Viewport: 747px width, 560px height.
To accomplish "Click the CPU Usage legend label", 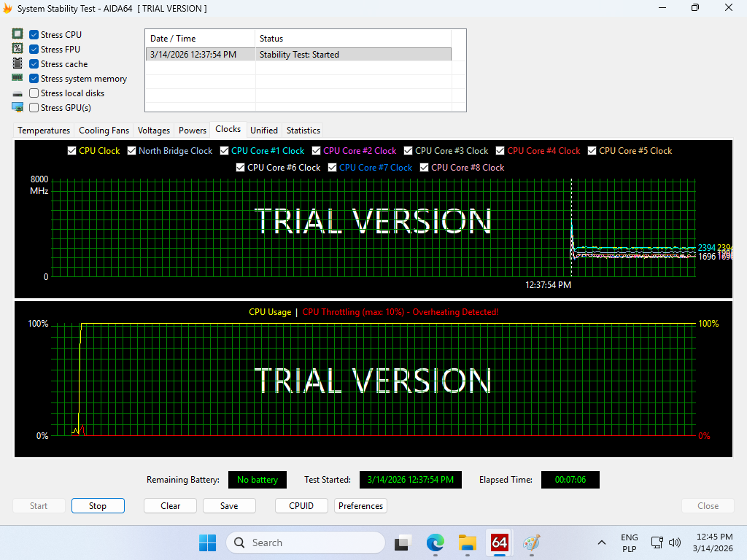I will tap(270, 312).
